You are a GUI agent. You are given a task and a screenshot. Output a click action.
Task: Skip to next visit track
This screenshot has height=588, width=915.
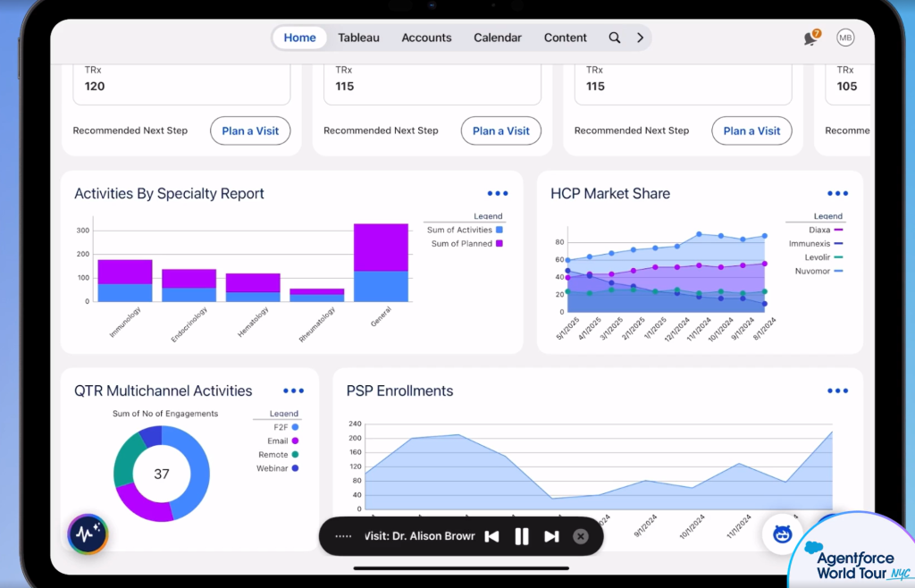point(551,537)
